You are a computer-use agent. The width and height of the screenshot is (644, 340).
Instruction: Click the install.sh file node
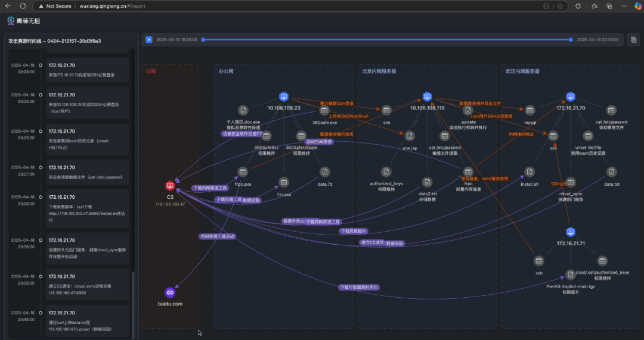[530, 172]
